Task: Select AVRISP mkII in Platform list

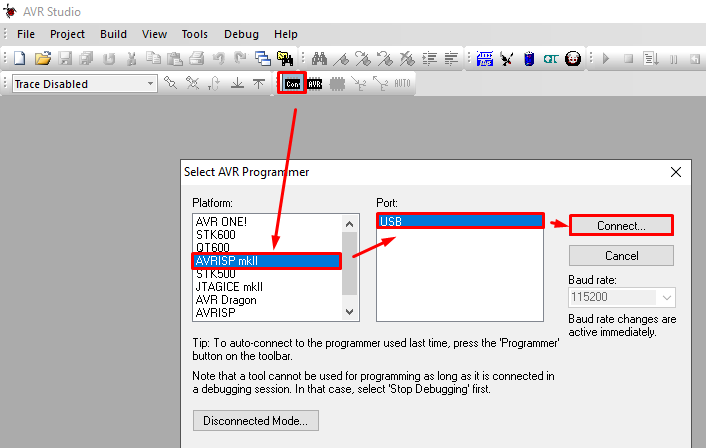Action: [266, 261]
